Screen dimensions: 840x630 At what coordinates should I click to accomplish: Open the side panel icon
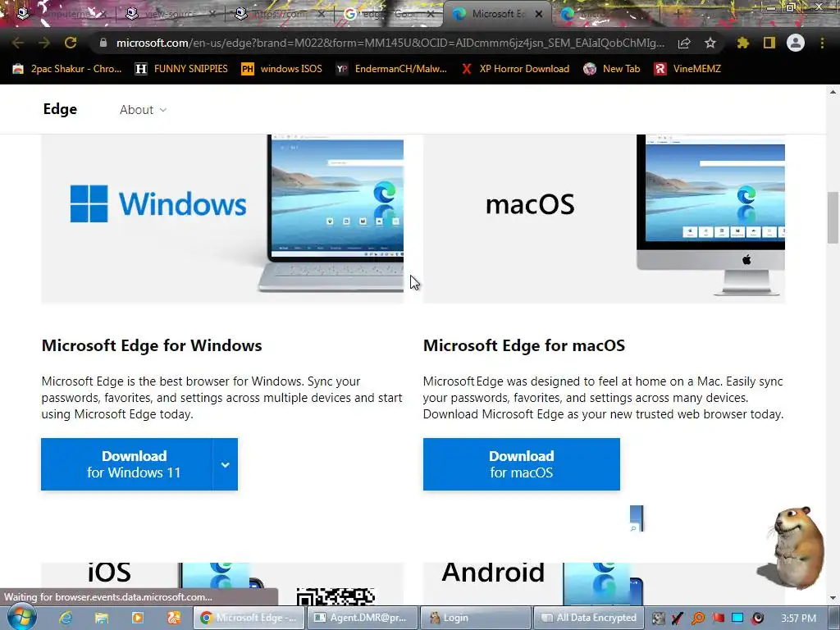[x=769, y=43]
